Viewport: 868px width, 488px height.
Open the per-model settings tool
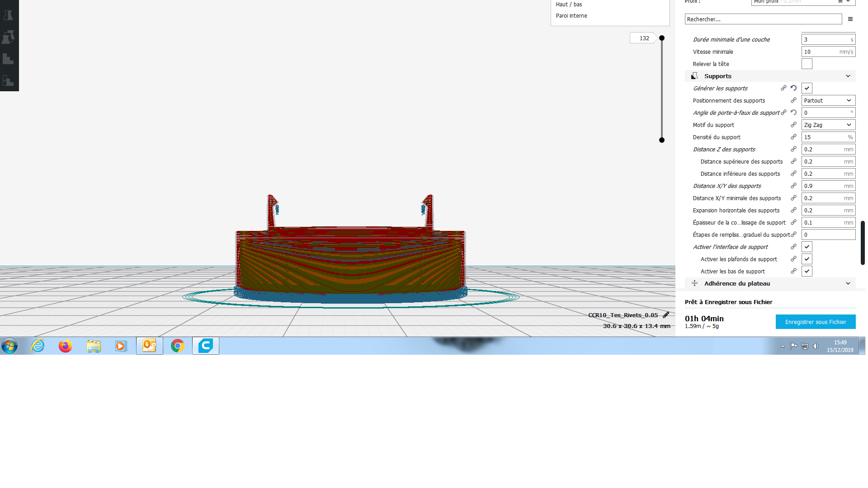(x=8, y=37)
